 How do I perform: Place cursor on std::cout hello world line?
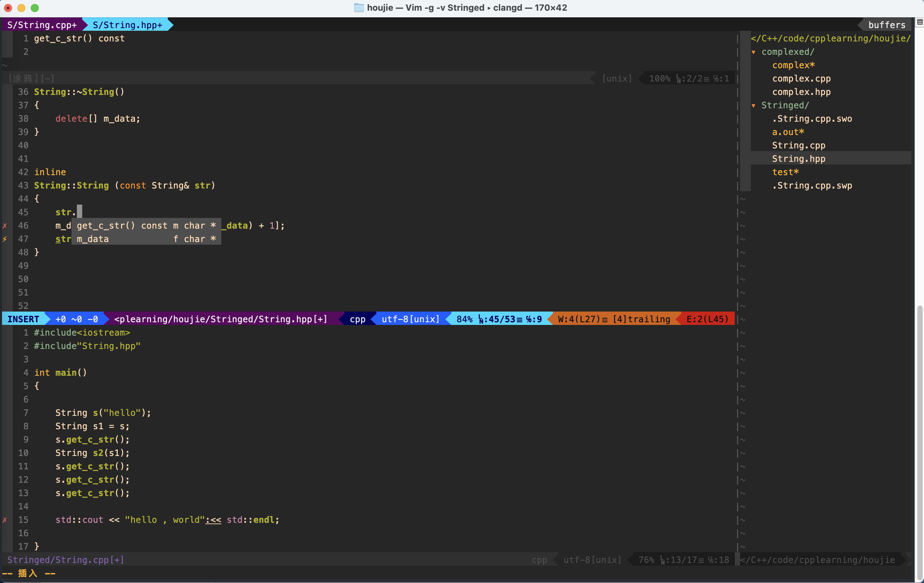coord(167,520)
